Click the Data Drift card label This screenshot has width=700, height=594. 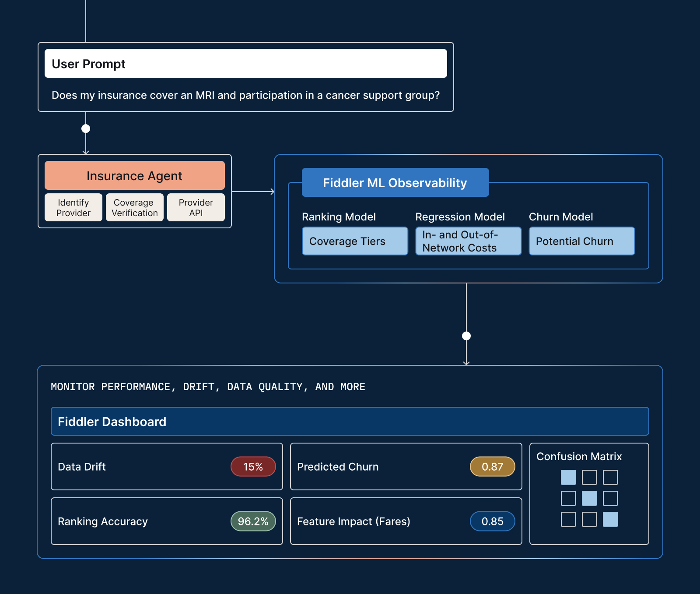click(x=82, y=467)
